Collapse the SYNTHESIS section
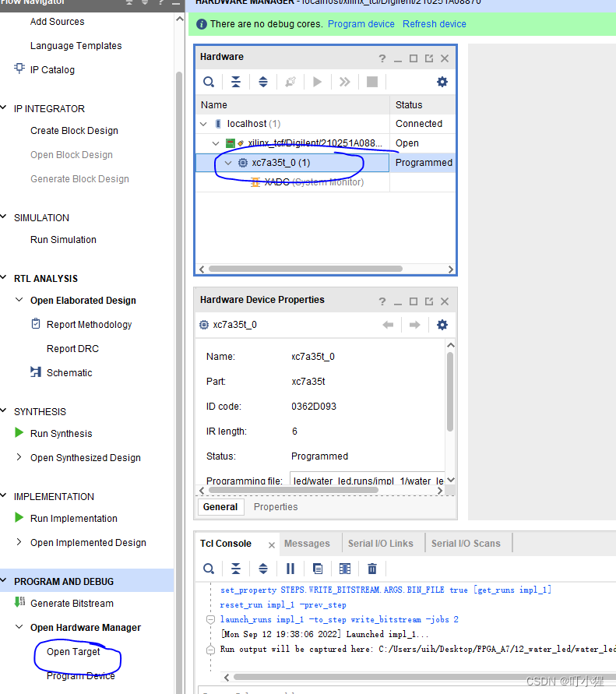616x694 pixels. (4, 410)
